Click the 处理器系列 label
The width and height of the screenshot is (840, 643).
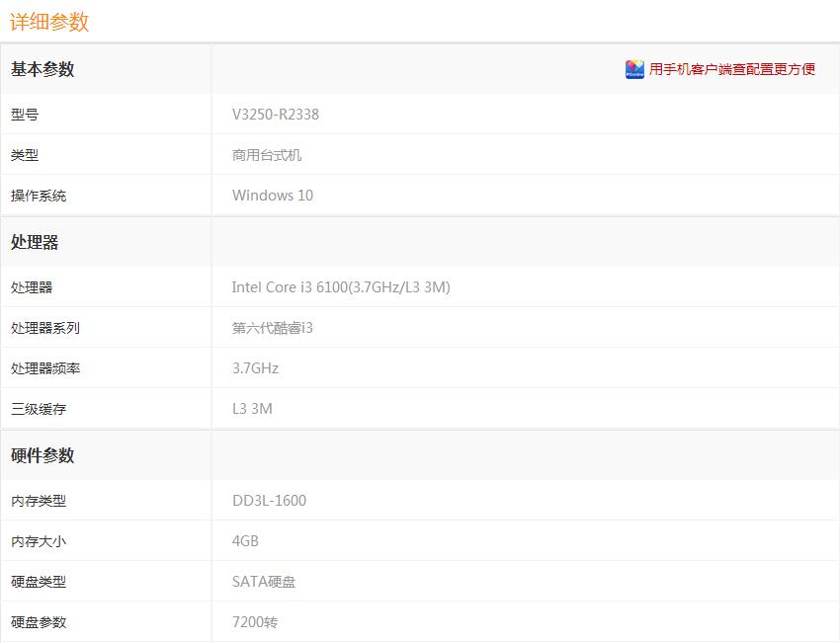[45, 328]
